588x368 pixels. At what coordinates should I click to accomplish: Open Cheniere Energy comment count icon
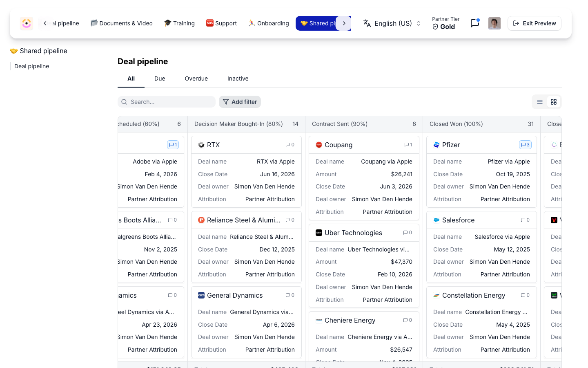click(x=408, y=320)
